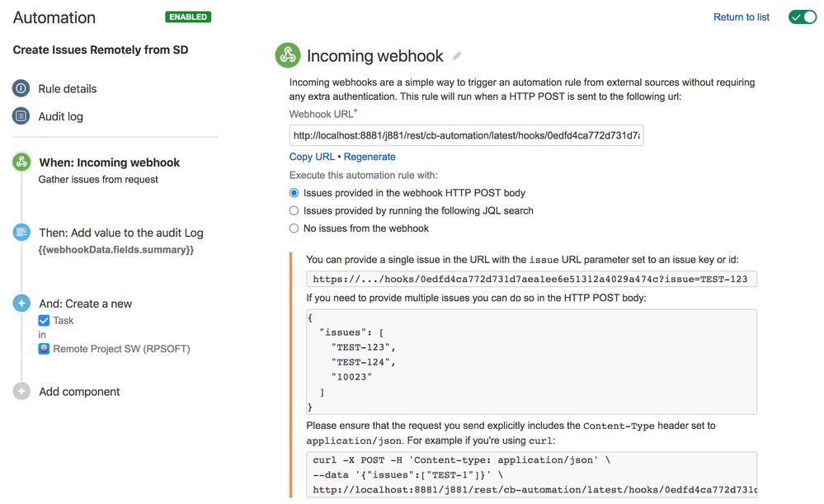Click the audit log action icon
Image resolution: width=824 pixels, height=504 pixels.
point(21,233)
